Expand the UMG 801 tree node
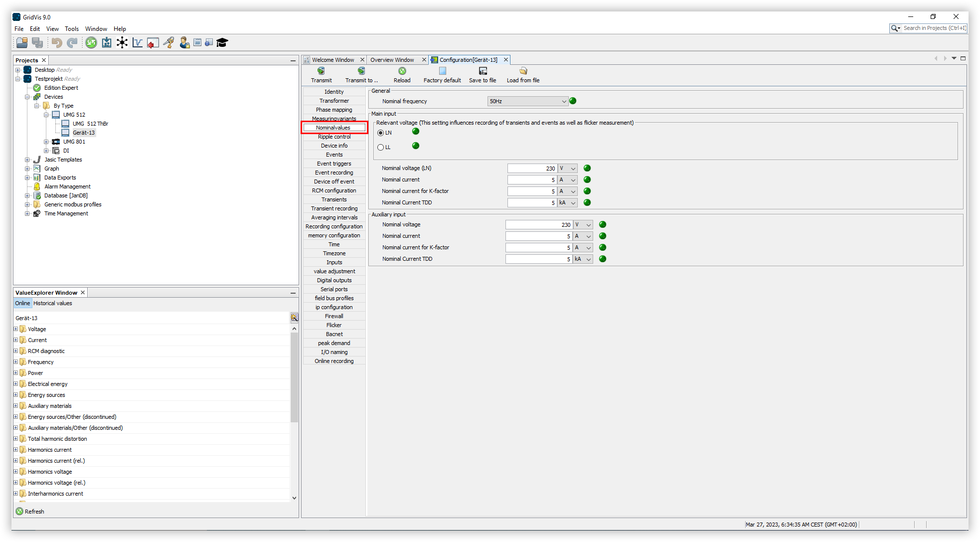Viewport: 980px width, 542px height. pos(46,142)
